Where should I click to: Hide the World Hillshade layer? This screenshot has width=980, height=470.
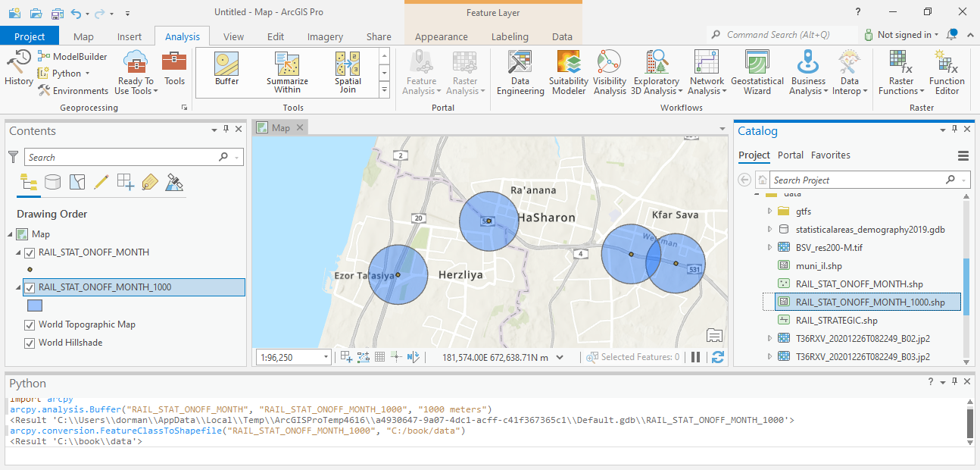tap(30, 343)
